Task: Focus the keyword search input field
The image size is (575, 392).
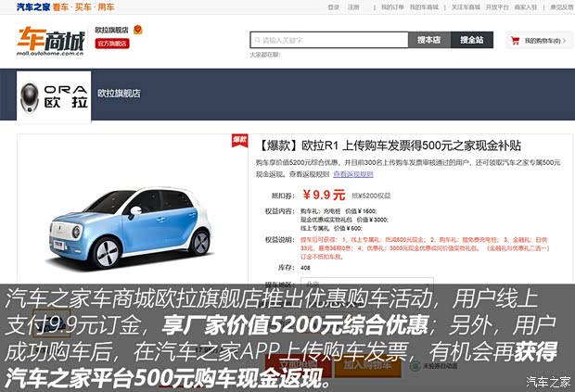Action: (329, 40)
